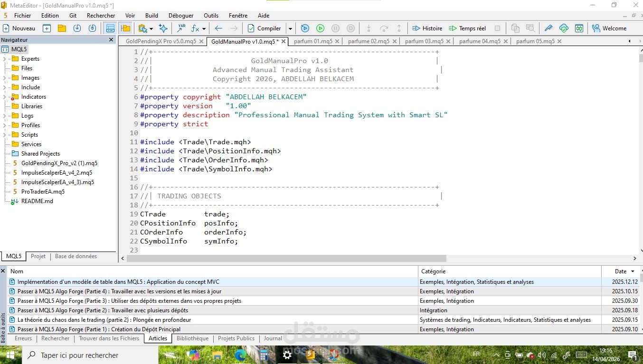Screen dimensions: 643x364
Task: Click the candlestick trading terminal icon
Action: point(579,28)
